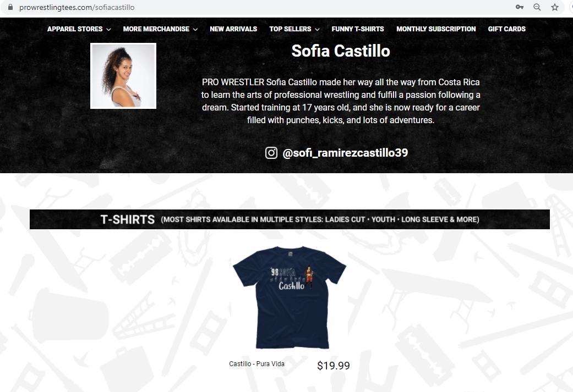Click the $19.99 price label
The width and height of the screenshot is (573, 392).
coord(333,366)
